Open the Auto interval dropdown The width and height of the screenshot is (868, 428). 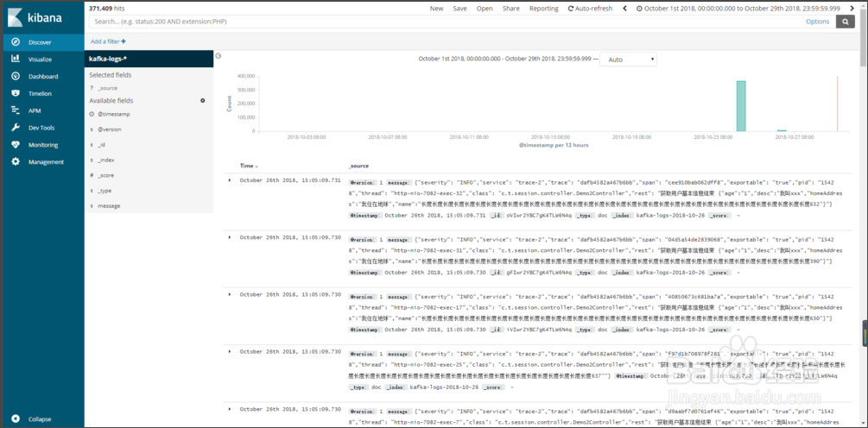pyautogui.click(x=628, y=60)
